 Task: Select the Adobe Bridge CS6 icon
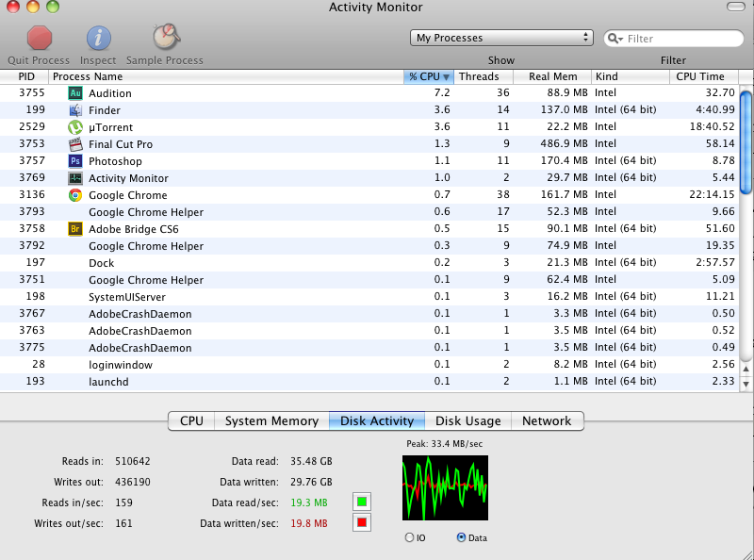pyautogui.click(x=75, y=229)
